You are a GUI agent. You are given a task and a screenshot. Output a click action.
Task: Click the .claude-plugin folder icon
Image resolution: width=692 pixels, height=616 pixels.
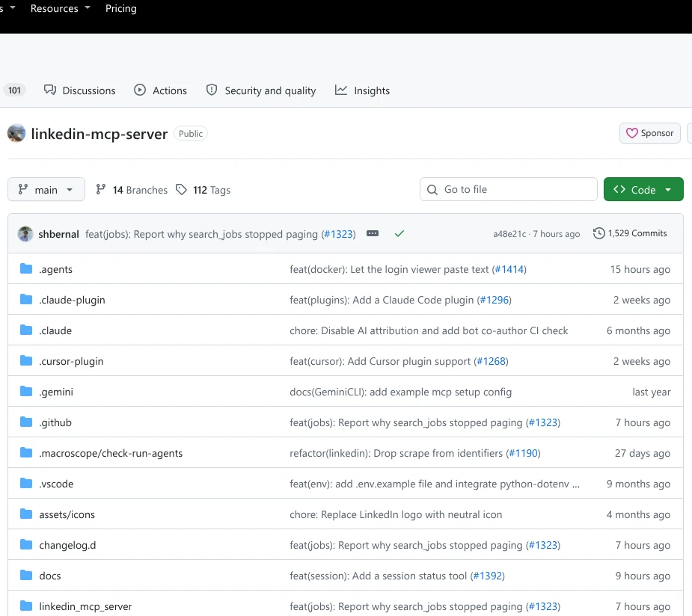tap(26, 299)
